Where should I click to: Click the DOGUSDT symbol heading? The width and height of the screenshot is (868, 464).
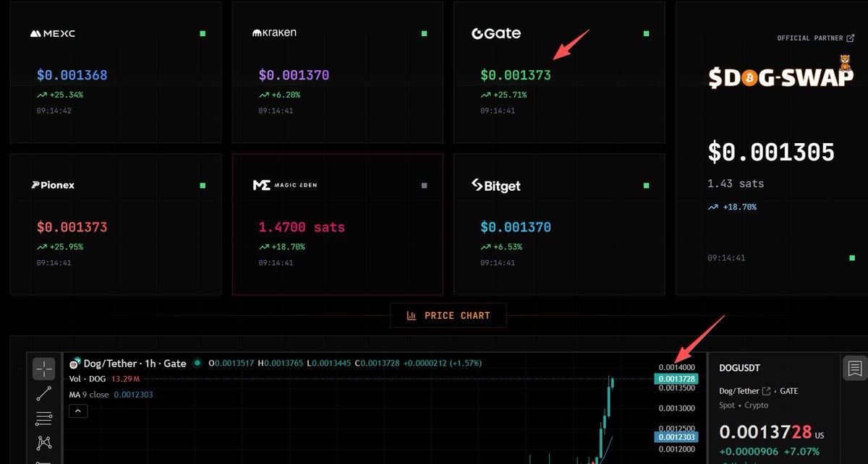pos(739,368)
